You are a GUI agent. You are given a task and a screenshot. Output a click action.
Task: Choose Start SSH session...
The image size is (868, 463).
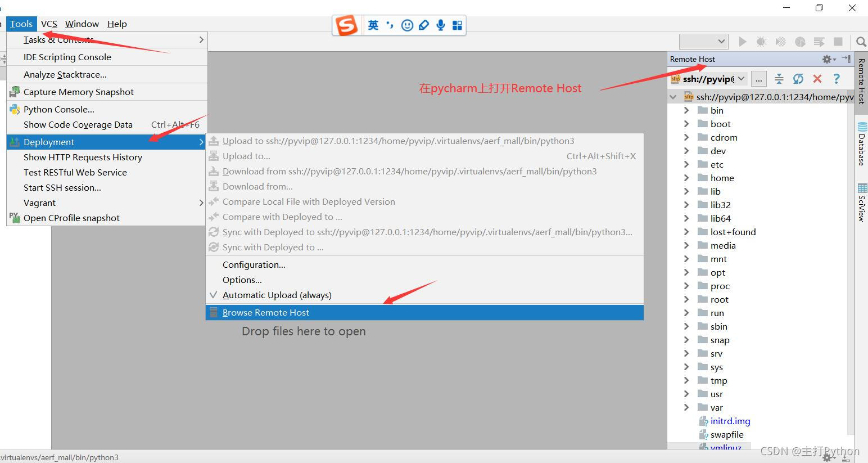107,188
